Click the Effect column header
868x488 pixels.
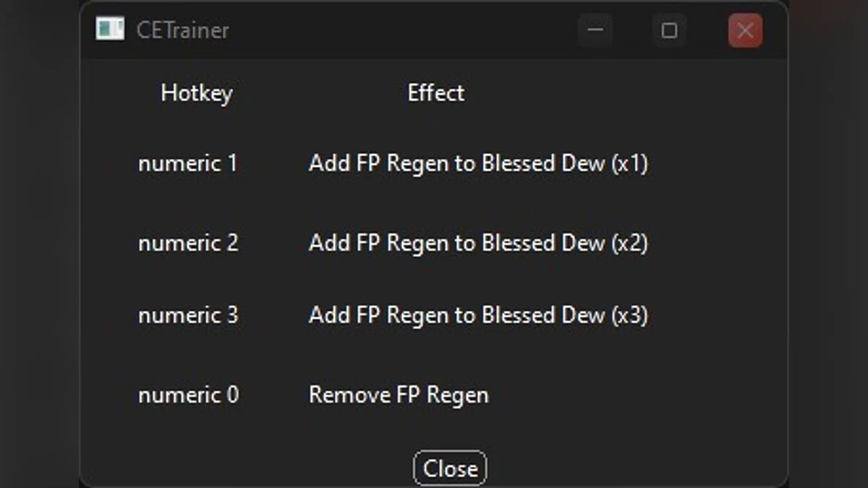click(x=435, y=93)
